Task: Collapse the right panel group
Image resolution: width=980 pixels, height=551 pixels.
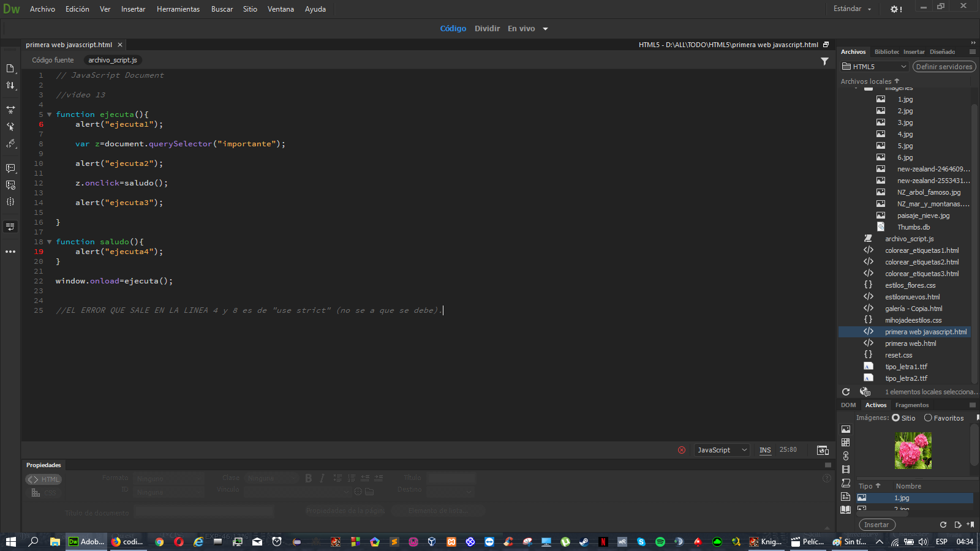Action: [973, 42]
